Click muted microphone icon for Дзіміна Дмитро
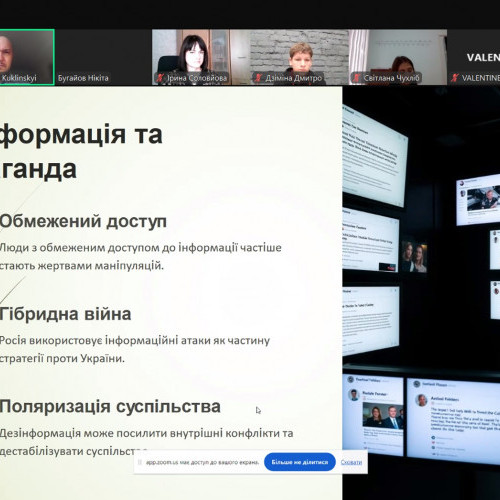 click(258, 78)
